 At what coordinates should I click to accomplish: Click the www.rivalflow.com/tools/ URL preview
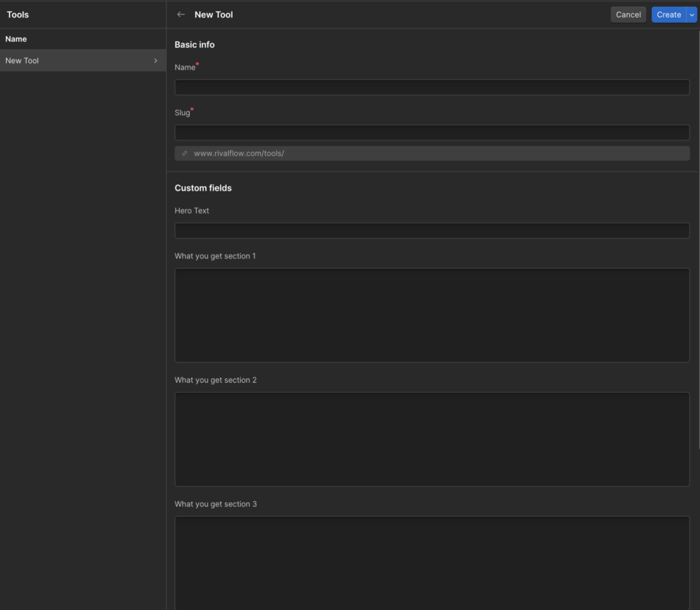coord(432,153)
